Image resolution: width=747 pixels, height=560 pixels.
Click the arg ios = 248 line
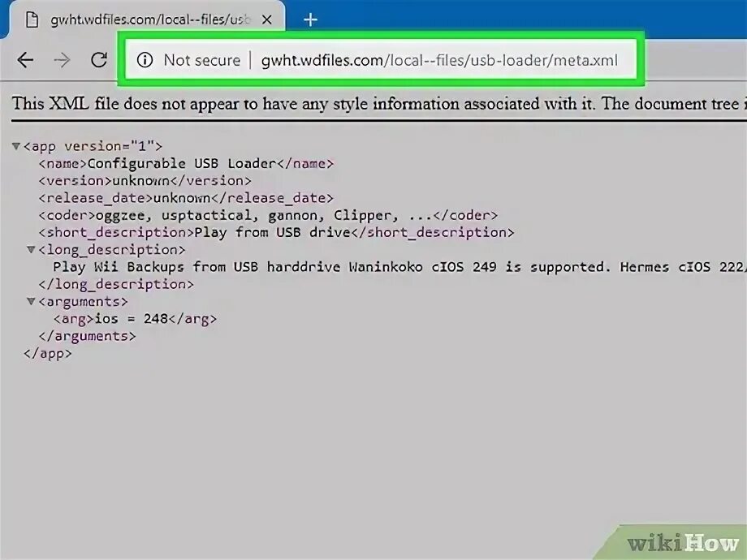click(x=135, y=319)
